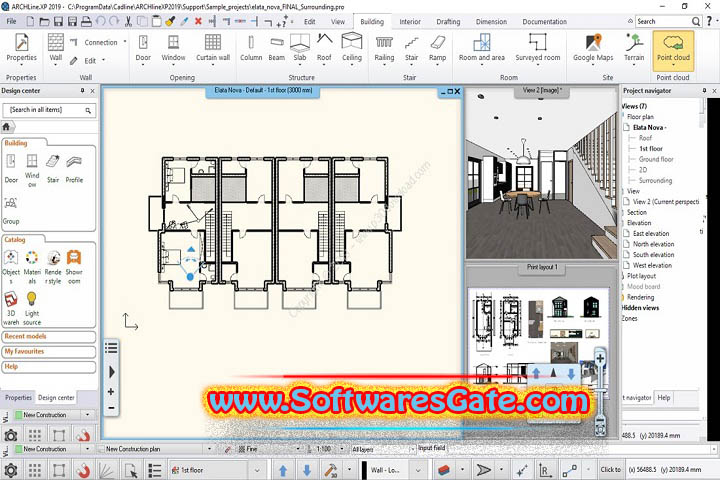Select the Column structure tool
720x480 pixels.
pos(251,48)
